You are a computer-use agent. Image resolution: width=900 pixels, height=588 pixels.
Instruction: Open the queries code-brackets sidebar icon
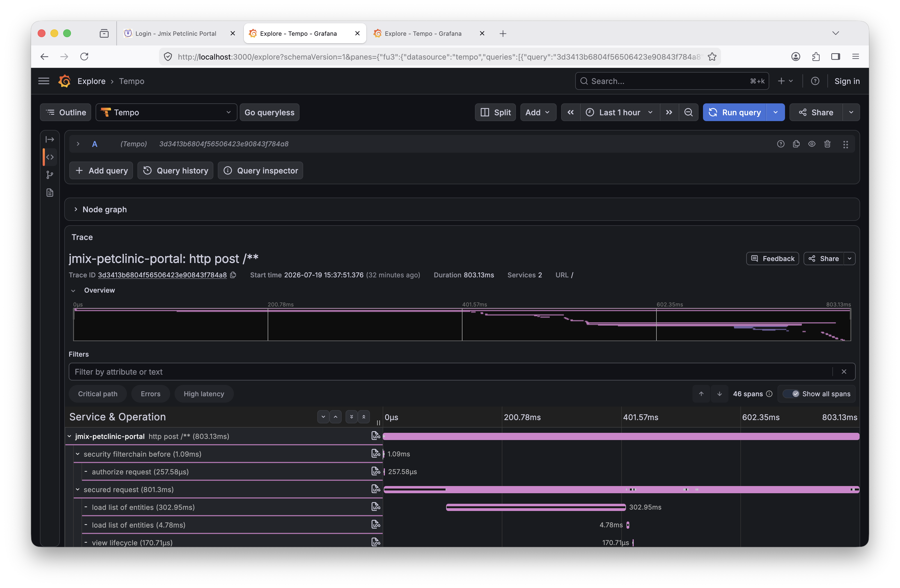[50, 157]
